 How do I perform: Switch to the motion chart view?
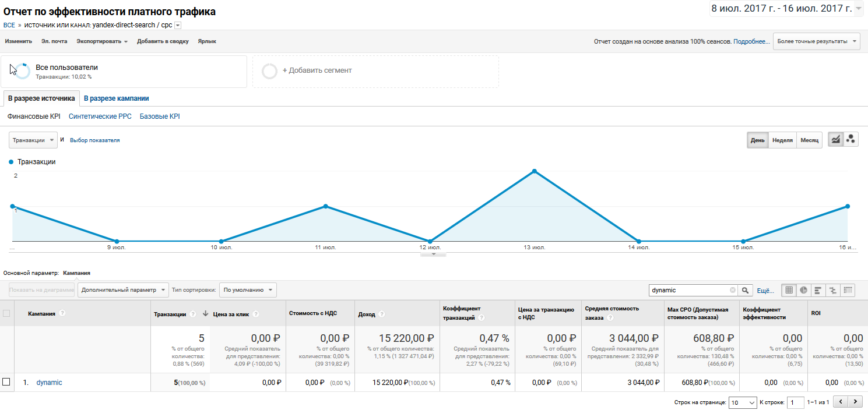coord(851,140)
